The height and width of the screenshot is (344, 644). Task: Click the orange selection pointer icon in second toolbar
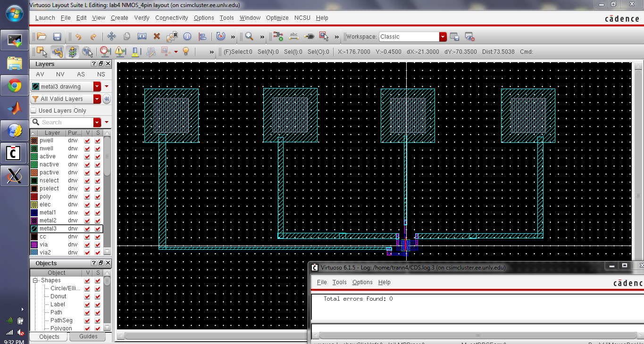[x=42, y=51]
